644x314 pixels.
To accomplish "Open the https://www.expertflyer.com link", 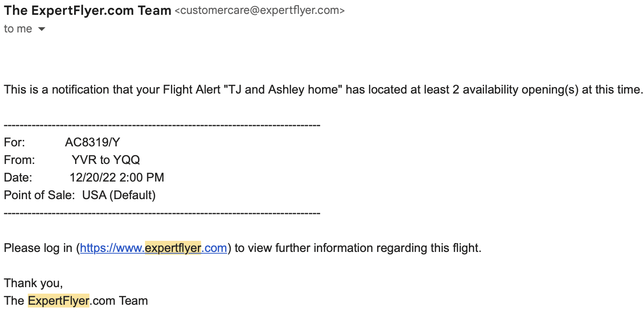I will 153,248.
